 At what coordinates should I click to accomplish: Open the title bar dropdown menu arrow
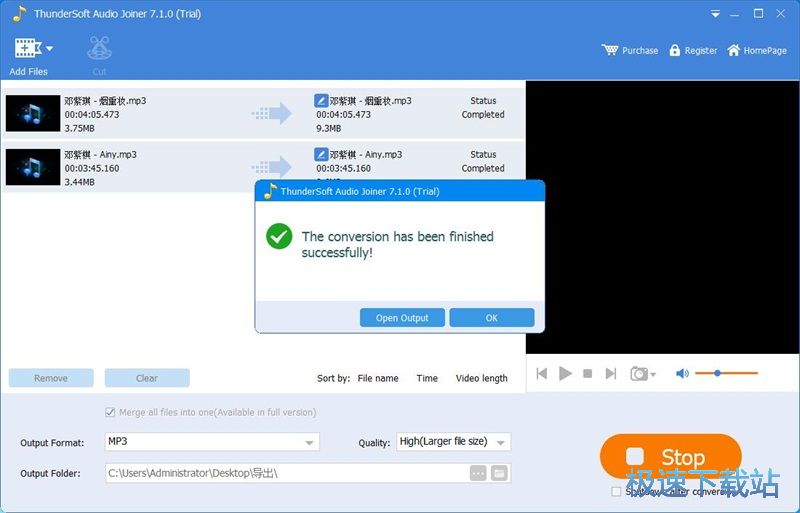pyautogui.click(x=715, y=14)
